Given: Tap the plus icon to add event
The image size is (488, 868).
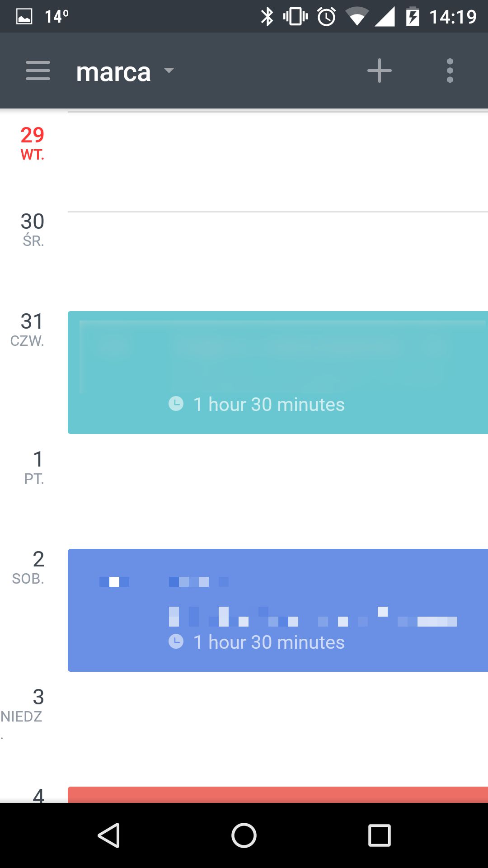Looking at the screenshot, I should click(x=379, y=71).
